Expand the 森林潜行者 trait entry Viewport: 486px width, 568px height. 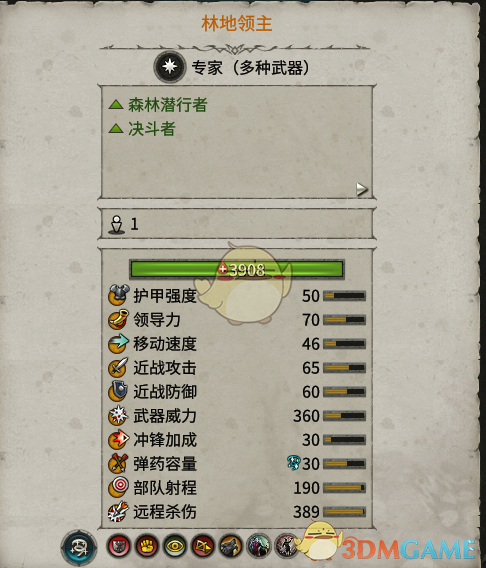(x=158, y=105)
